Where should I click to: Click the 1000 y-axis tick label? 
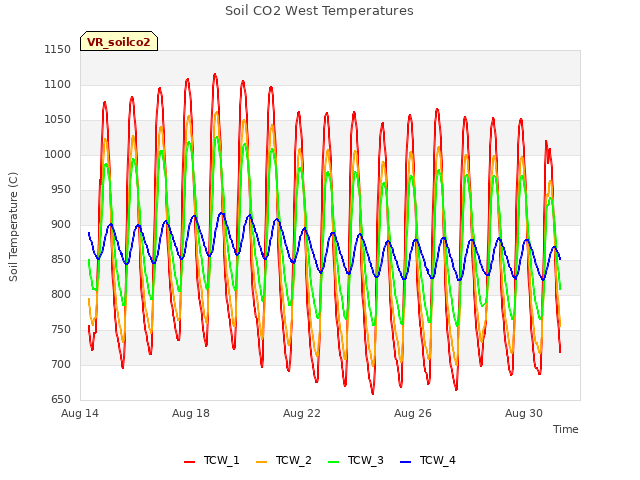pos(58,154)
